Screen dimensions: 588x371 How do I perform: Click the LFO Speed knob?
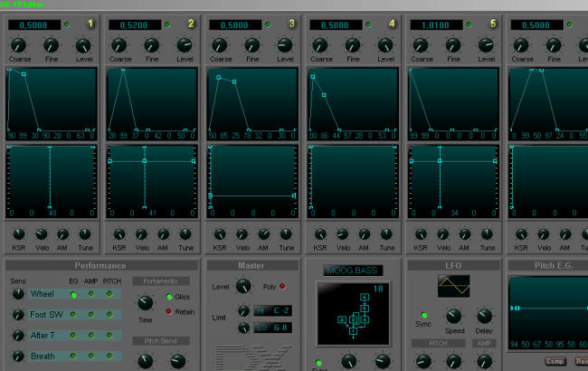click(x=454, y=316)
